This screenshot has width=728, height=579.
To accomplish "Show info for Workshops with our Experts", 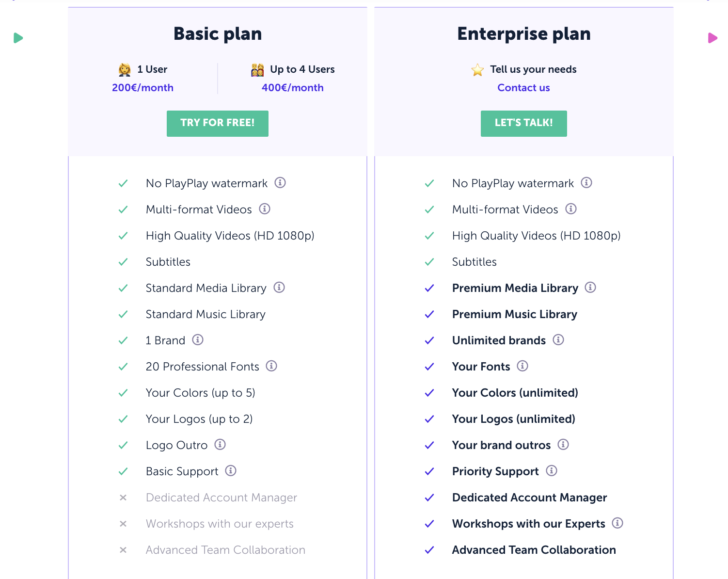I will (x=617, y=523).
